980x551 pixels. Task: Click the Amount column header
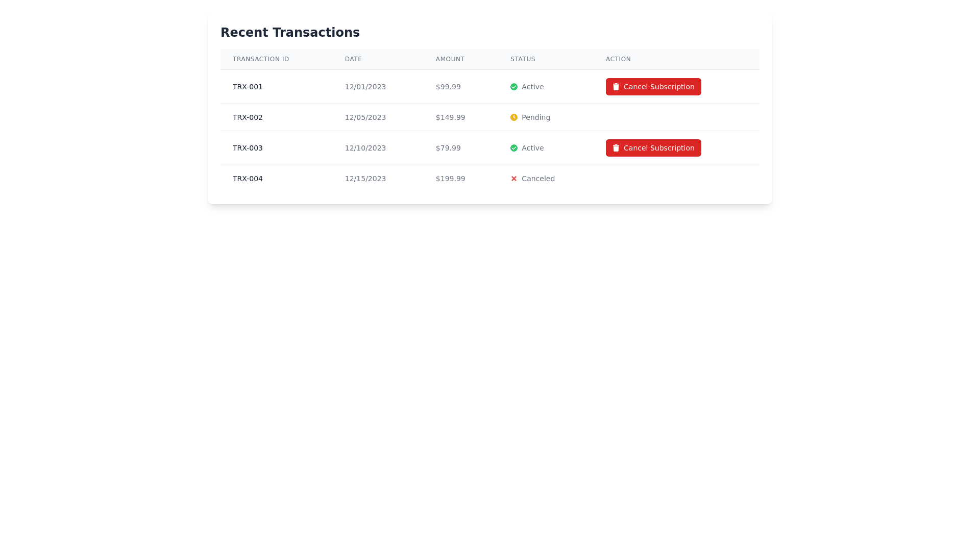(x=450, y=59)
